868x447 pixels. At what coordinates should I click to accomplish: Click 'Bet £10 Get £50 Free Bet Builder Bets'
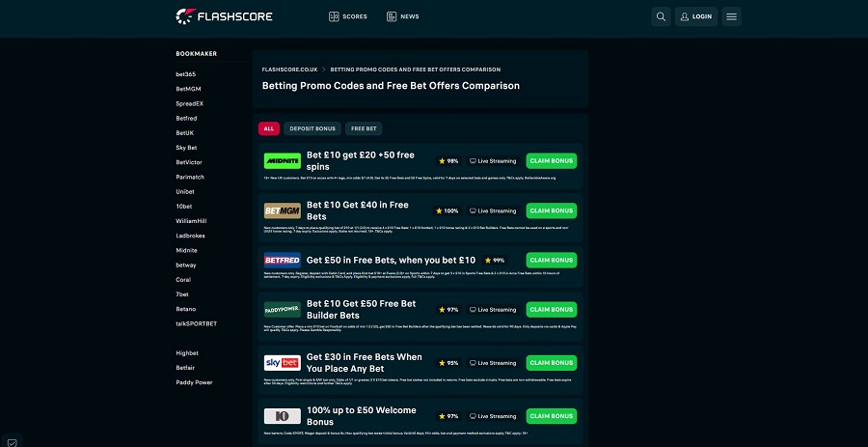(361, 310)
